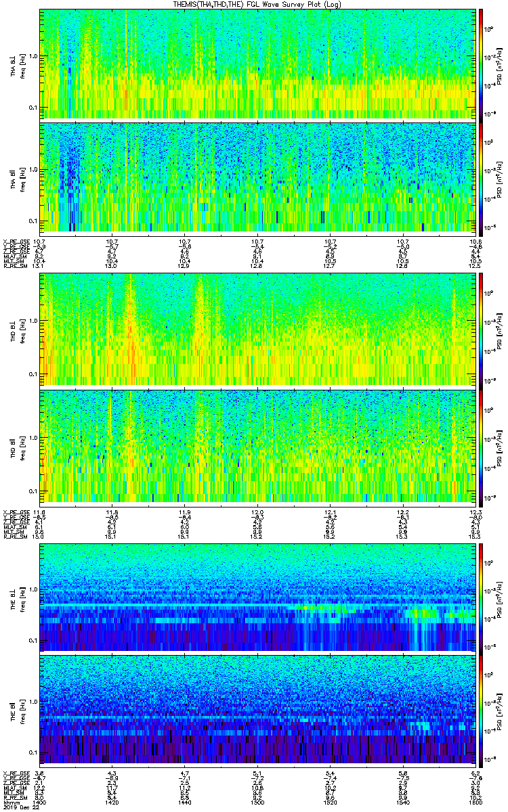Click the THE B∥ PSD color bar
The image size is (508, 812).
click(x=481, y=710)
